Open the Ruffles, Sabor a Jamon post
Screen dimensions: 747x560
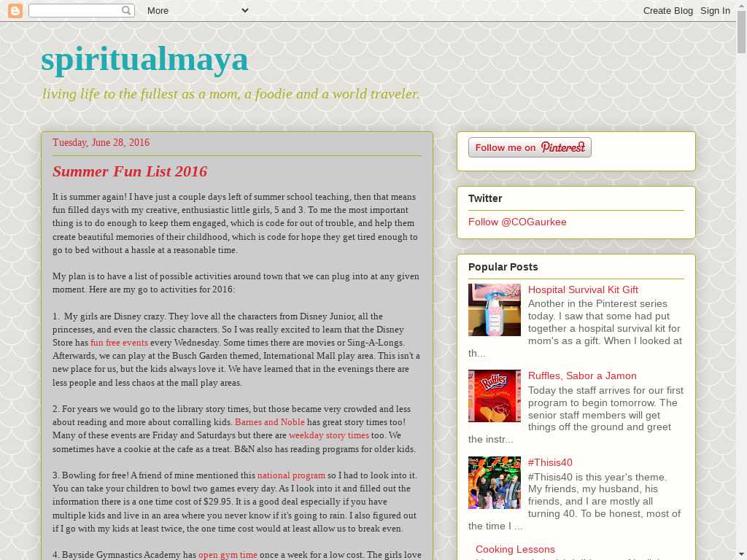pos(582,376)
